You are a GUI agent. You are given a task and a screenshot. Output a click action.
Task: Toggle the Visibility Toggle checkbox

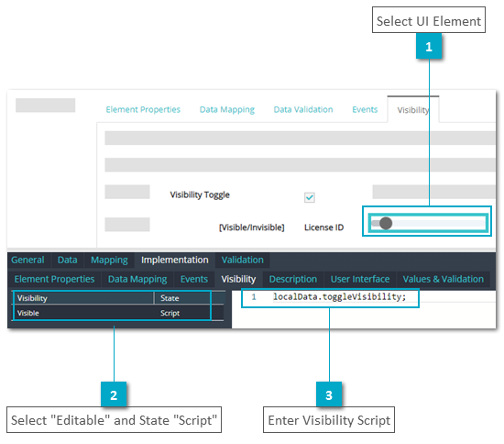[310, 197]
